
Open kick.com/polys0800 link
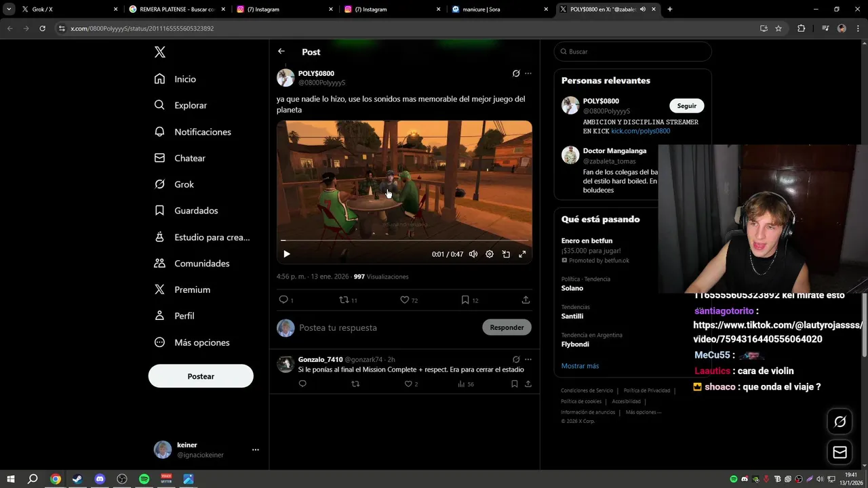pos(640,131)
